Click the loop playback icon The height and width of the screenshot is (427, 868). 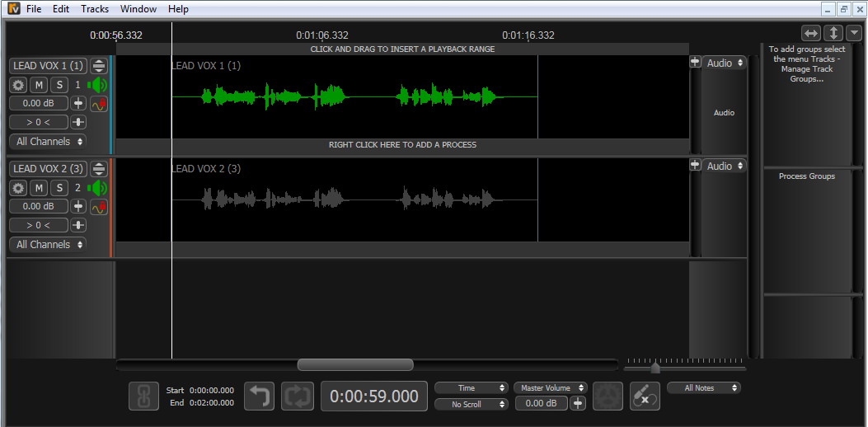[297, 396]
